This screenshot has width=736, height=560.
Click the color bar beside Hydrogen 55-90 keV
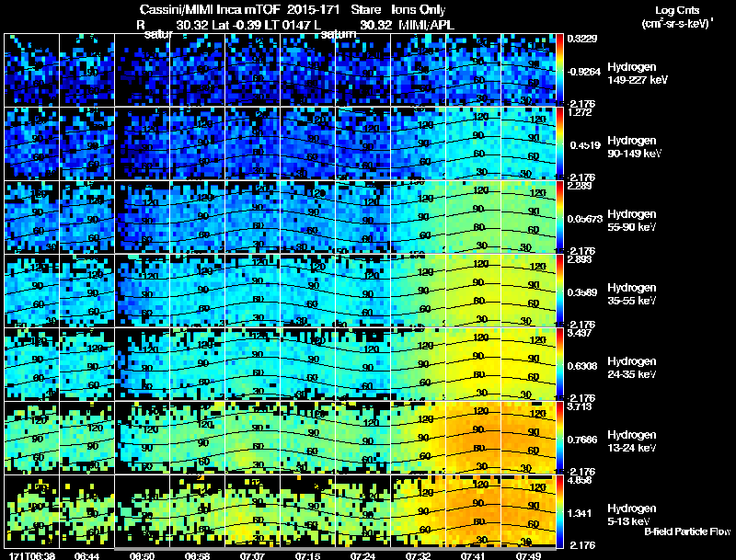point(559,217)
